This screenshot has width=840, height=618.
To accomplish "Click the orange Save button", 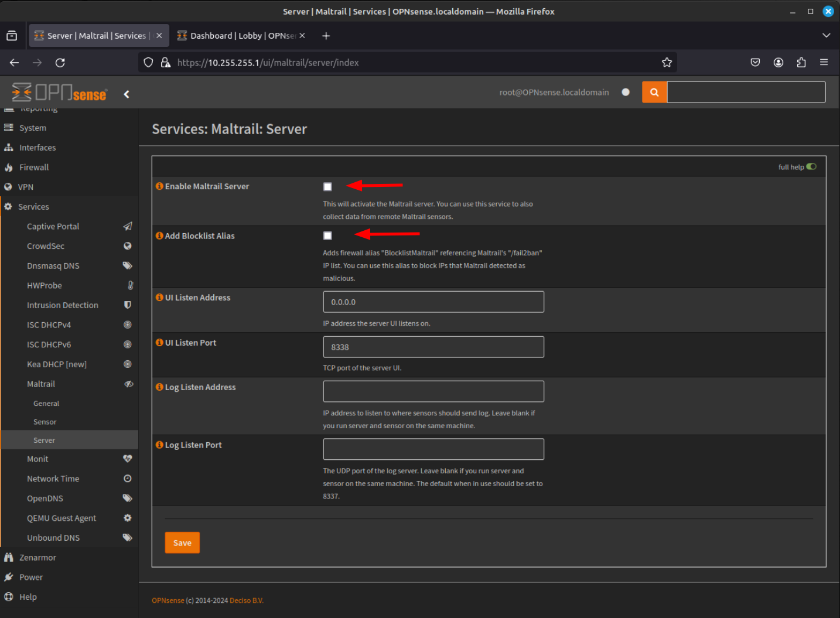I will click(182, 542).
